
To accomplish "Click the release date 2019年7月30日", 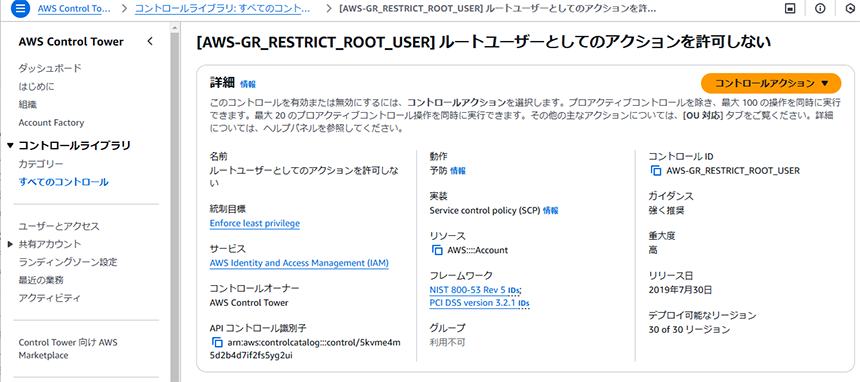I will (680, 290).
